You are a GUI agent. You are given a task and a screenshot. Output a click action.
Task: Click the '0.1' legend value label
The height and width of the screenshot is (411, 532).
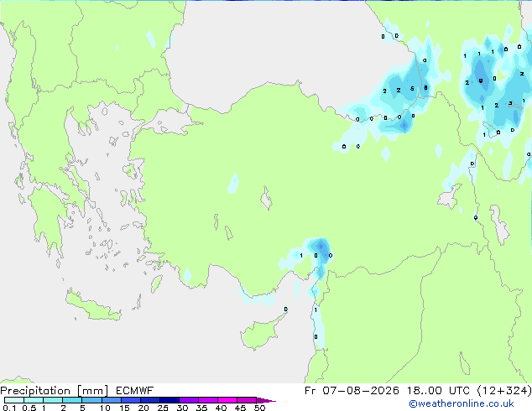click(x=9, y=408)
